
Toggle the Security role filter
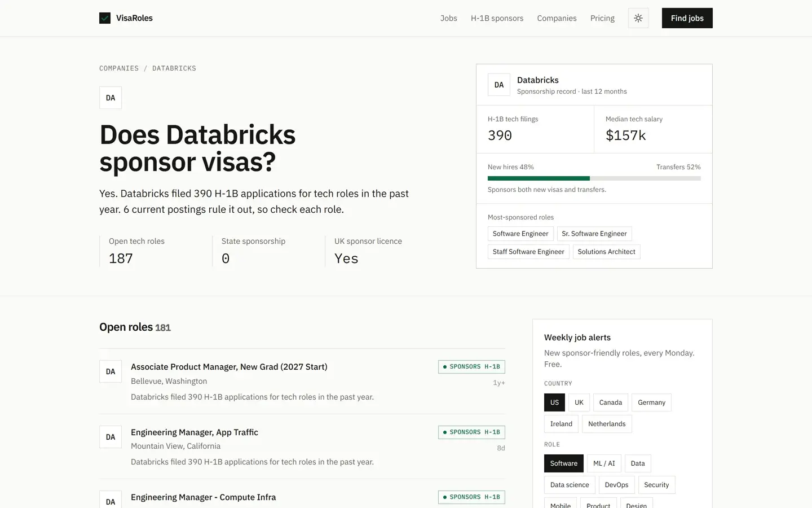[656, 485]
